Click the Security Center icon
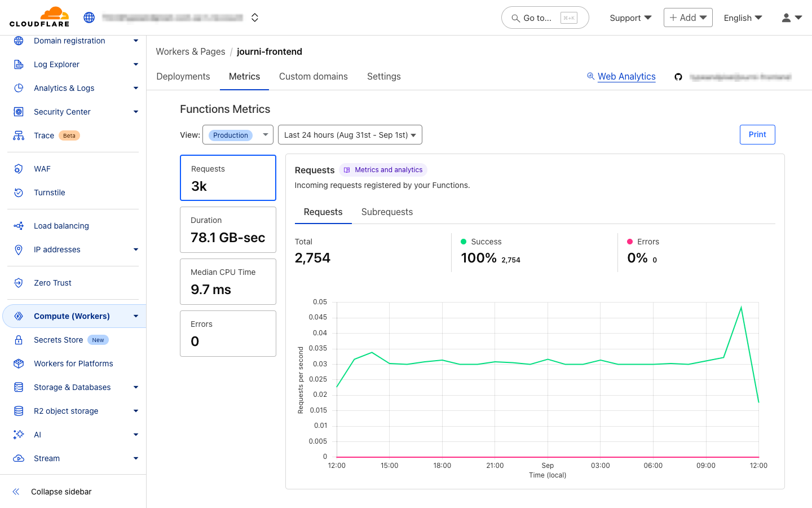812x508 pixels. coord(19,112)
